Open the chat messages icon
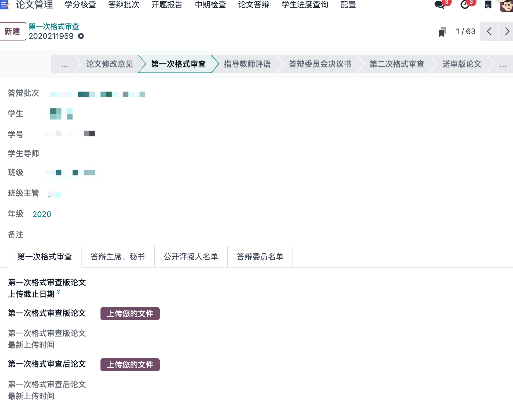 pos(440,5)
